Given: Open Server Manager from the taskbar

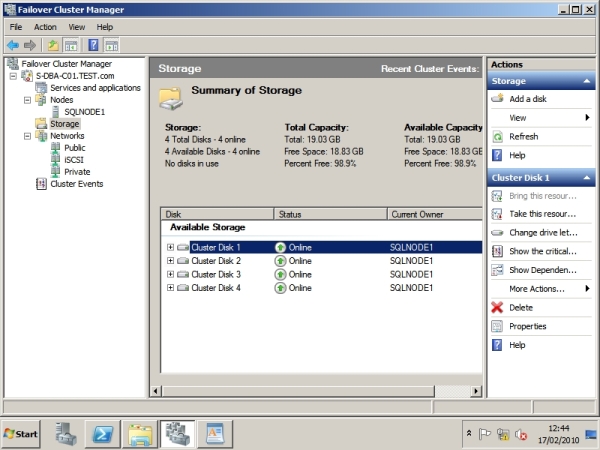Looking at the screenshot, I should pyautogui.click(x=65, y=433).
